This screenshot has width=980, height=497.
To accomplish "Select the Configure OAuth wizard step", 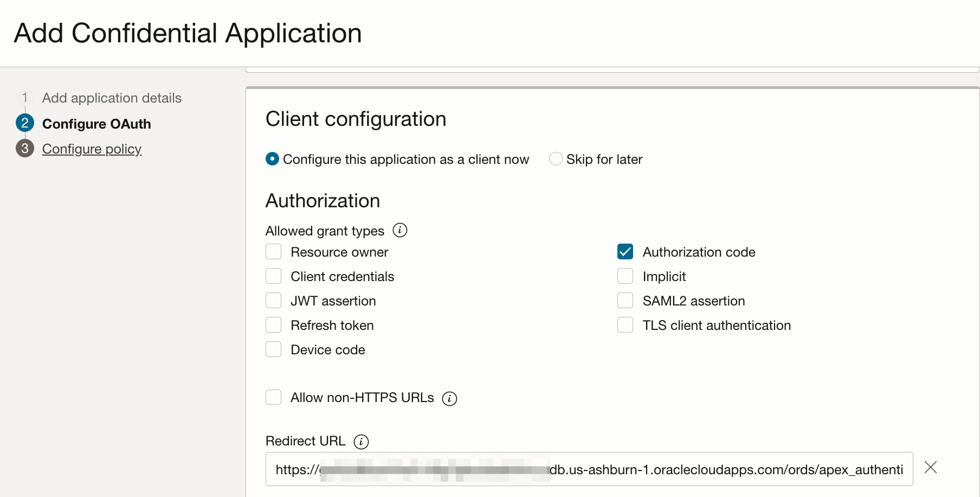I will click(96, 124).
